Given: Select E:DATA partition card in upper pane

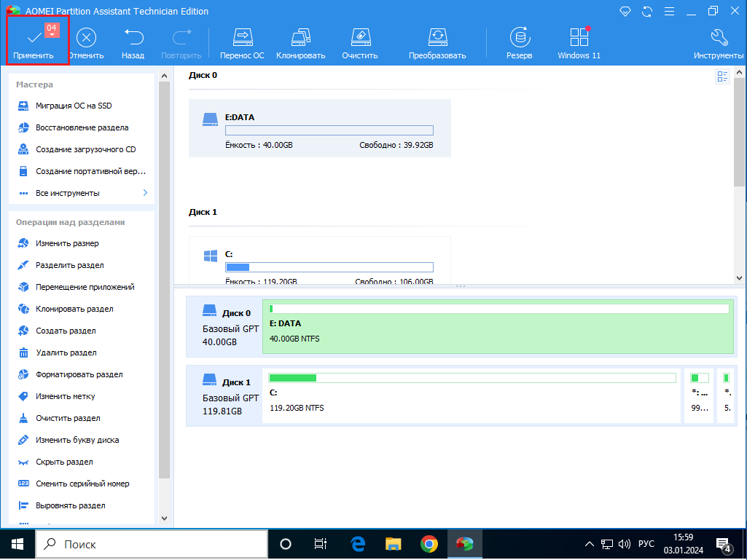Looking at the screenshot, I should 320,128.
